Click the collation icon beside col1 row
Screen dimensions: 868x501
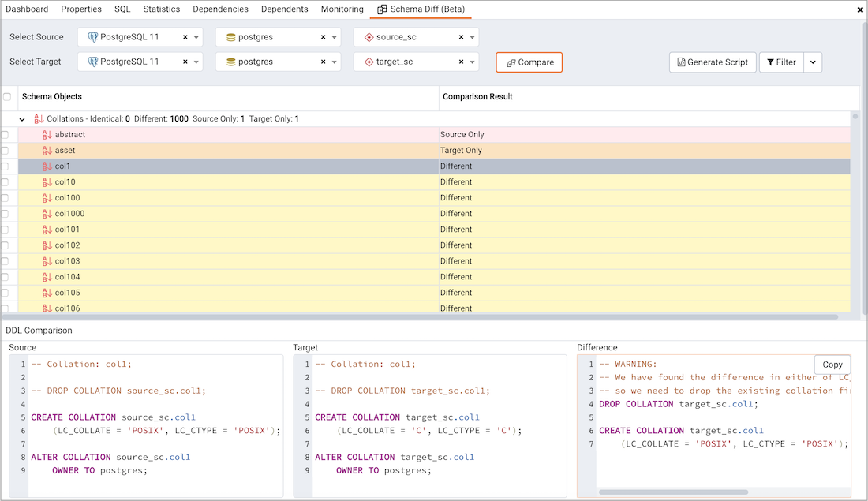tap(47, 166)
